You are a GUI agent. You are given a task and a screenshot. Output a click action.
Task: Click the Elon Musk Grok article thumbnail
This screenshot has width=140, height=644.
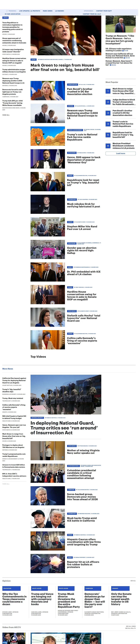[x=48, y=204]
